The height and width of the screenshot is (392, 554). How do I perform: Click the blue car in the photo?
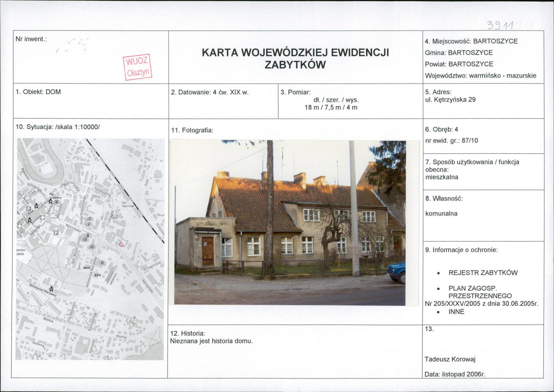pos(396,272)
